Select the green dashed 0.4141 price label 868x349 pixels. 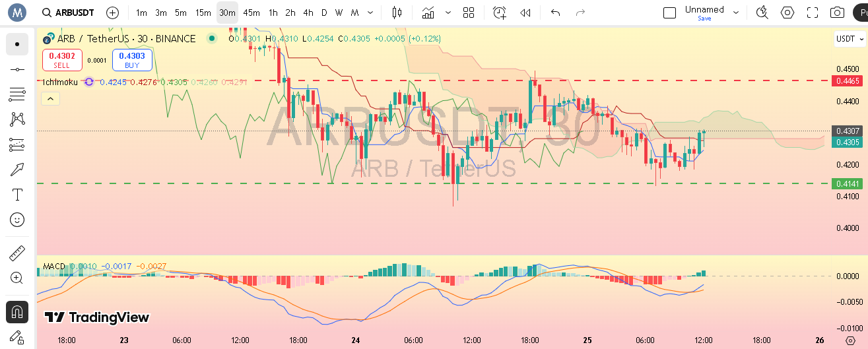847,183
